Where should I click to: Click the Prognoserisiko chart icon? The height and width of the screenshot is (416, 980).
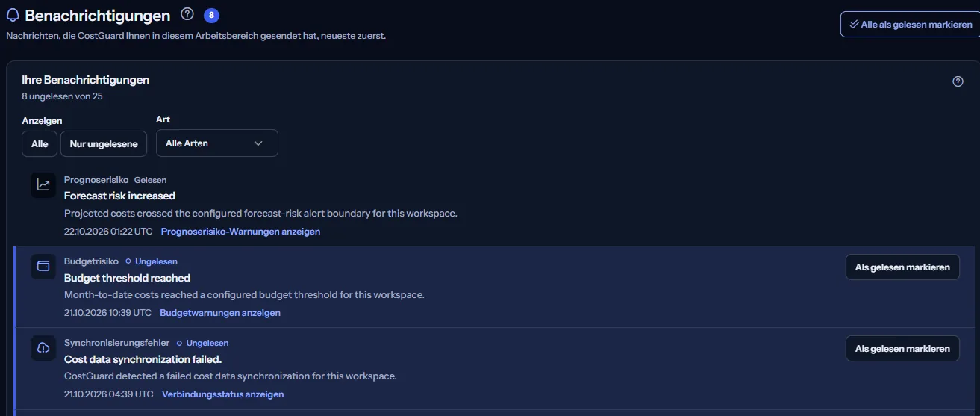pyautogui.click(x=43, y=185)
